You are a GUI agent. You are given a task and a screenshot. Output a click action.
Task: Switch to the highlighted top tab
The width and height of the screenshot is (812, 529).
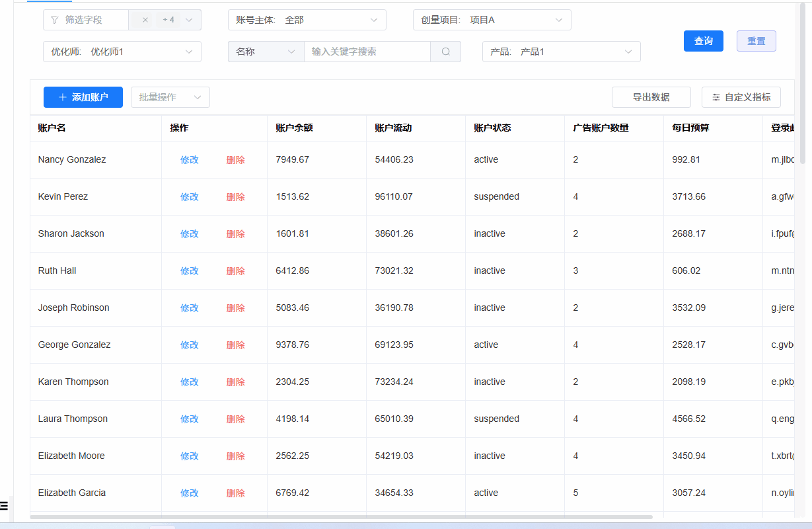tap(50, 3)
